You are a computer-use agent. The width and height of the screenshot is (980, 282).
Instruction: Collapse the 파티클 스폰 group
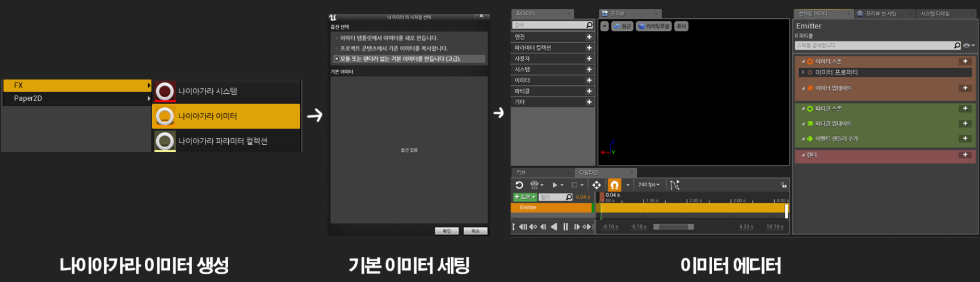click(x=803, y=109)
